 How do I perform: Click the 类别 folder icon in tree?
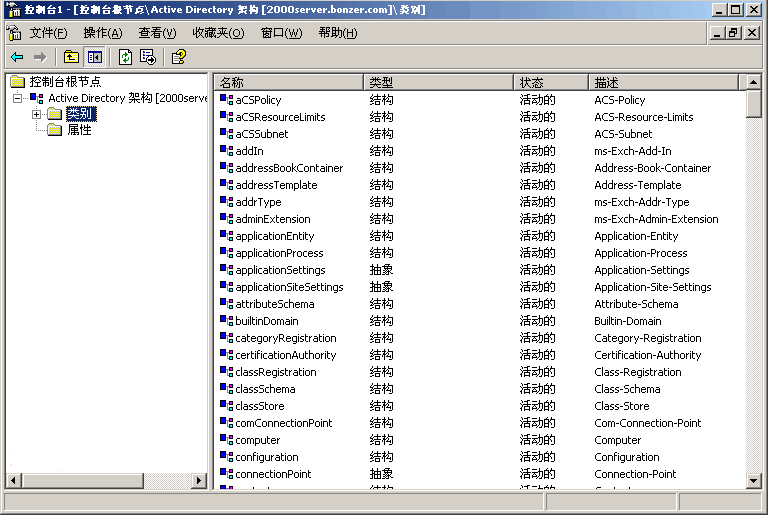[x=54, y=114]
